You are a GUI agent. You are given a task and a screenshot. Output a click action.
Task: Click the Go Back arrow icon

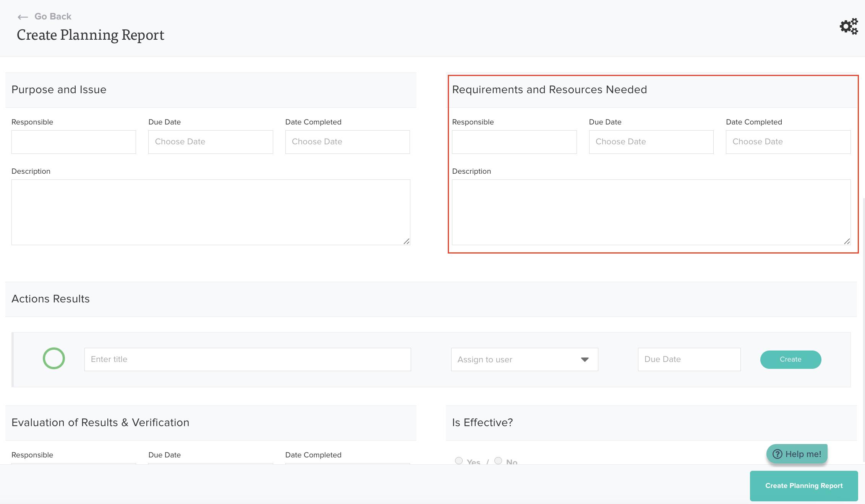(x=23, y=17)
